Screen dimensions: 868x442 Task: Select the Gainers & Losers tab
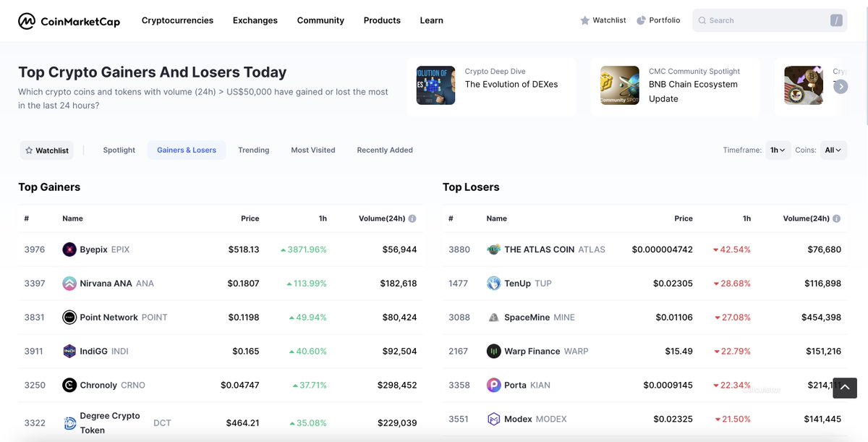187,150
